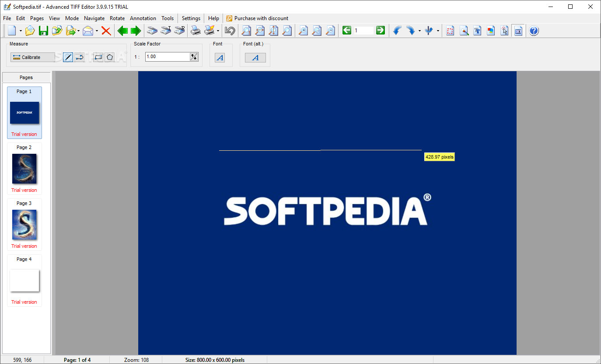
Task: Select the polygon measure tool
Action: click(x=109, y=57)
